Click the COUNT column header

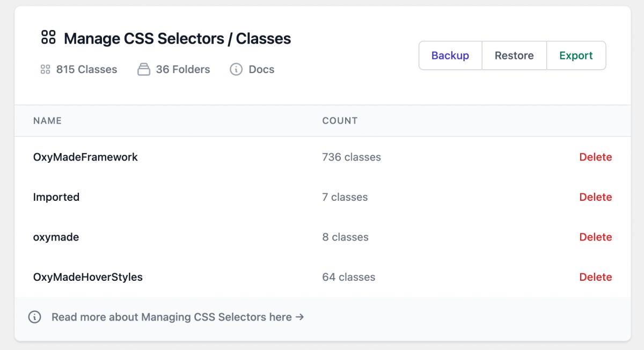[x=340, y=121]
